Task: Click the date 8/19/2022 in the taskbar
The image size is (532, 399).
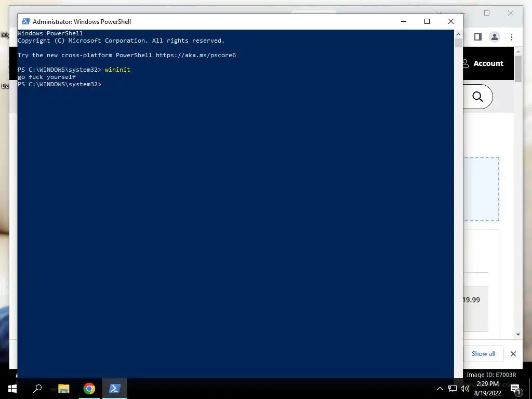Action: (487, 393)
